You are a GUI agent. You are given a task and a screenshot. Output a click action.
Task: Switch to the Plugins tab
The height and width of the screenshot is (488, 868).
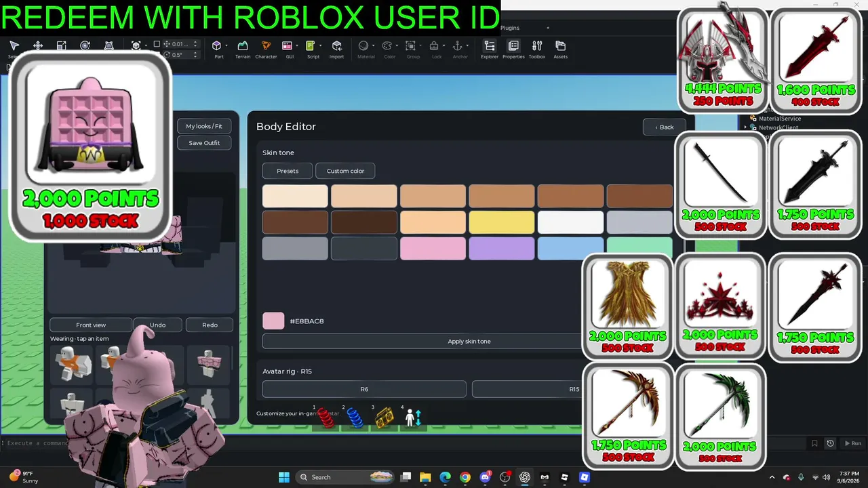pyautogui.click(x=510, y=28)
